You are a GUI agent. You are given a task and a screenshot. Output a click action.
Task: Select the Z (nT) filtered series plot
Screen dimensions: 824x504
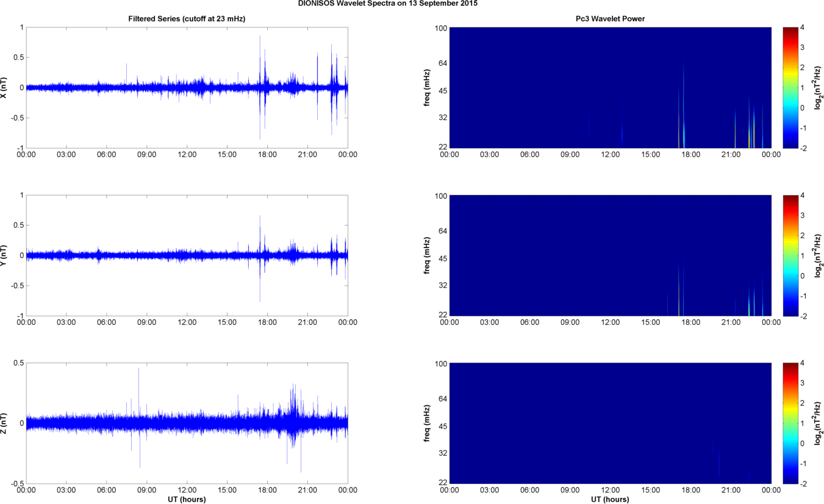point(187,424)
